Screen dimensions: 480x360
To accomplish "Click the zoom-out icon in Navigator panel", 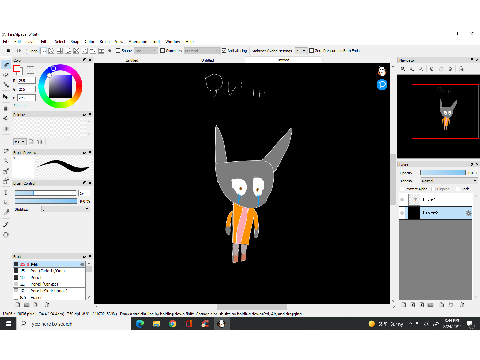I will tap(412, 69).
